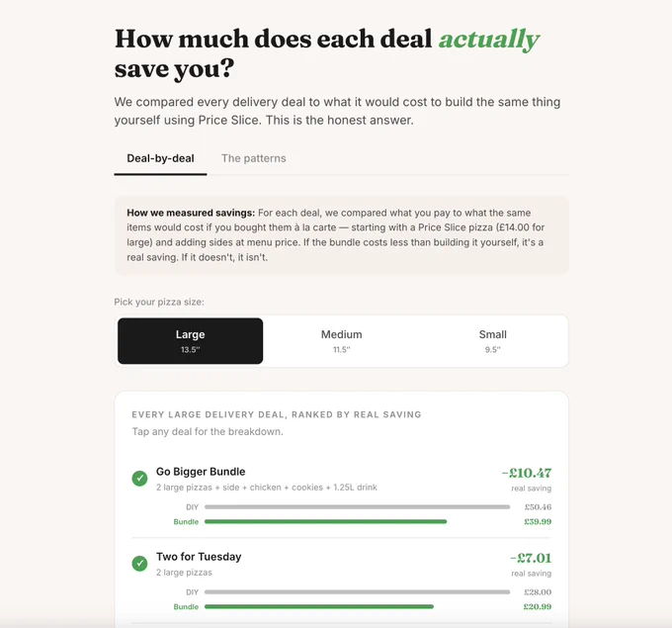The image size is (672, 628).
Task: Click the grey DIY bar for Two for Tuesday
Action: pos(358,592)
